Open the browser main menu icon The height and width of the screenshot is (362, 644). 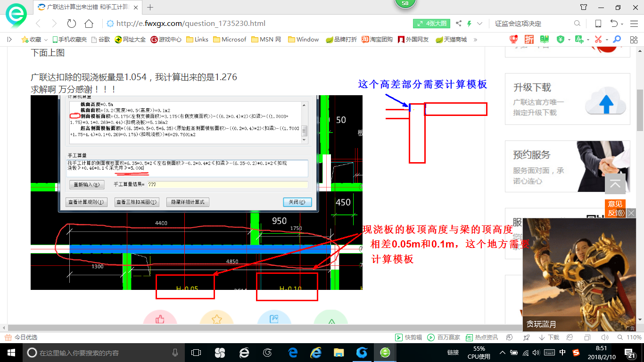coord(634,24)
